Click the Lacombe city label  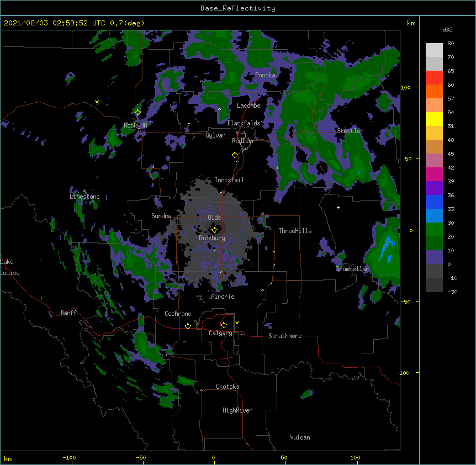[248, 105]
